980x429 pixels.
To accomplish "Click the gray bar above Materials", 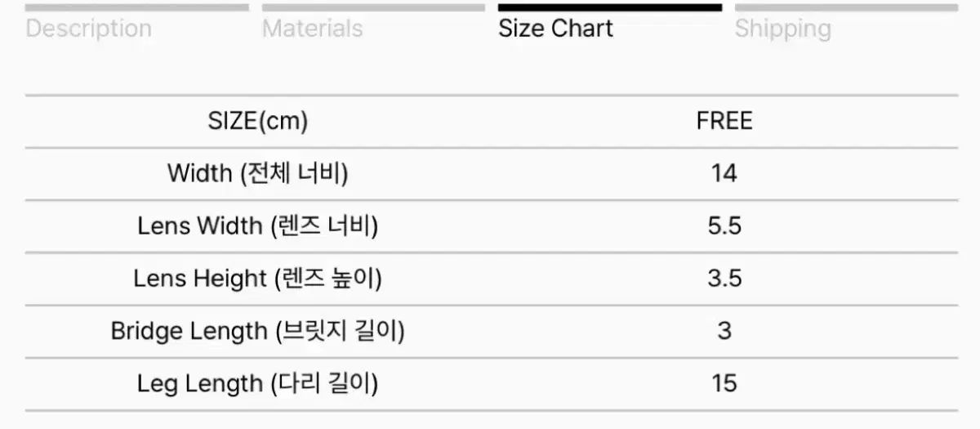I will [373, 8].
